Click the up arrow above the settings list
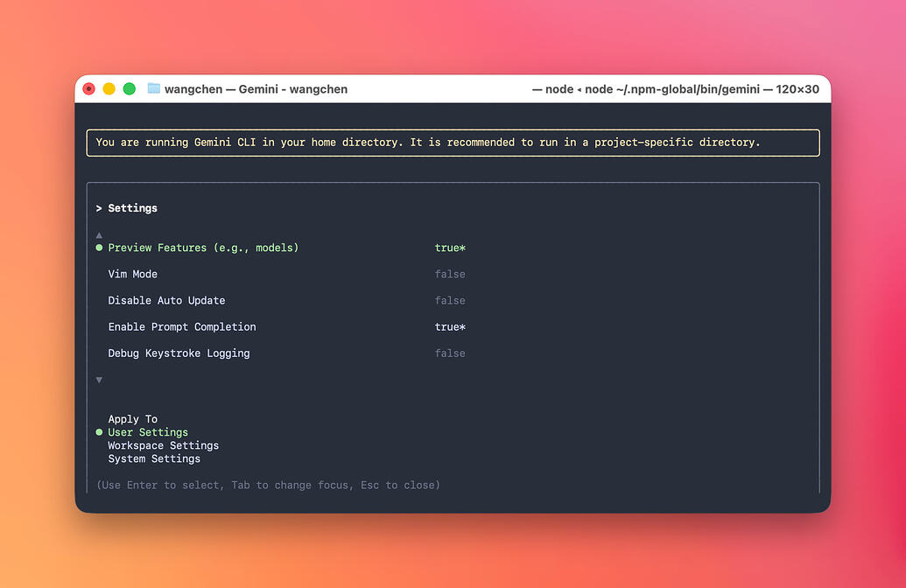This screenshot has width=906, height=588. coord(100,235)
